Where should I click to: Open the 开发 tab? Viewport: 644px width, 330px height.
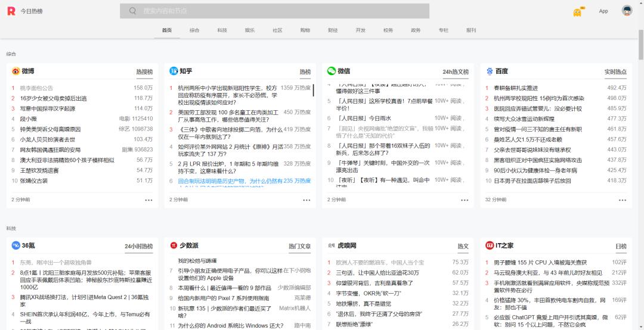point(361,30)
